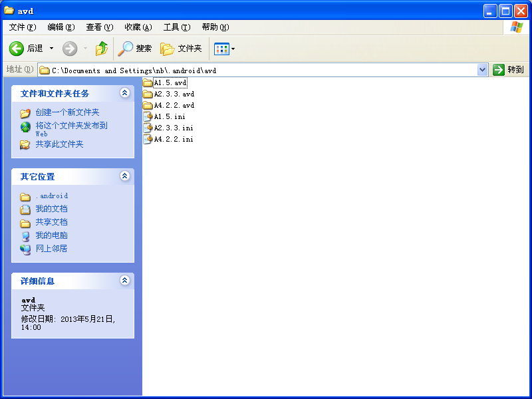Open the 查看(V) menu

point(99,27)
